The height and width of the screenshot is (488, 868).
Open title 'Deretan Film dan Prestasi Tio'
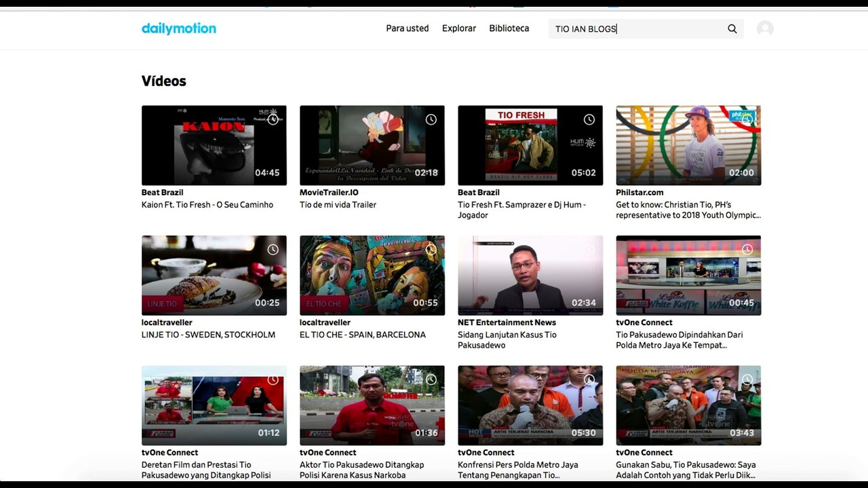click(x=206, y=470)
